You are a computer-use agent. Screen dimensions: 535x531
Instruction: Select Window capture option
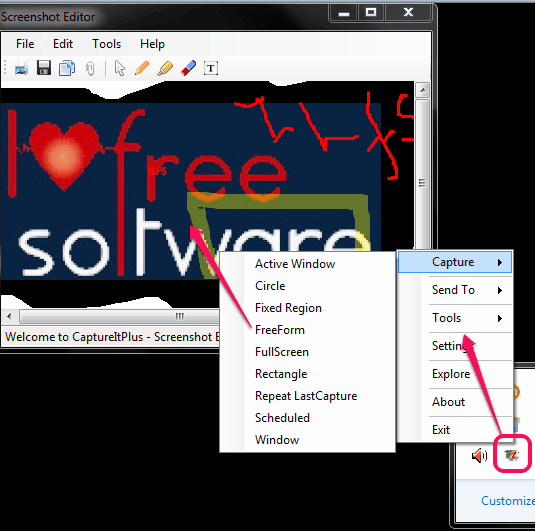307,440
